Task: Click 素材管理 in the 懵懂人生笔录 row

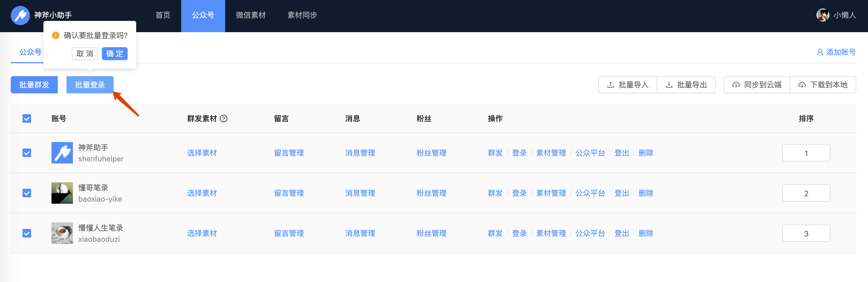Action: 551,233
